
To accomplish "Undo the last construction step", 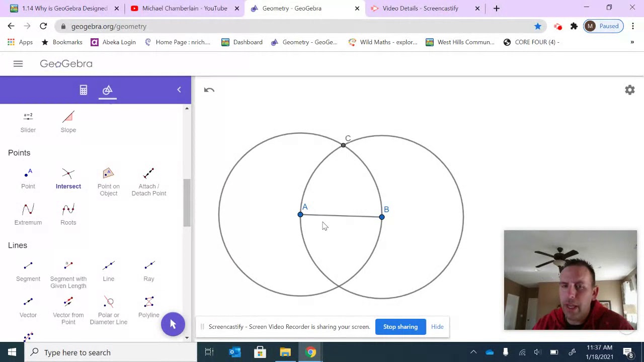I will (209, 90).
